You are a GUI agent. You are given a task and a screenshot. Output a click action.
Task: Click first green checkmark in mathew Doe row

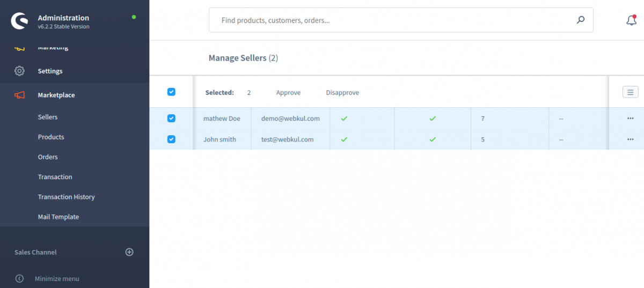click(345, 119)
